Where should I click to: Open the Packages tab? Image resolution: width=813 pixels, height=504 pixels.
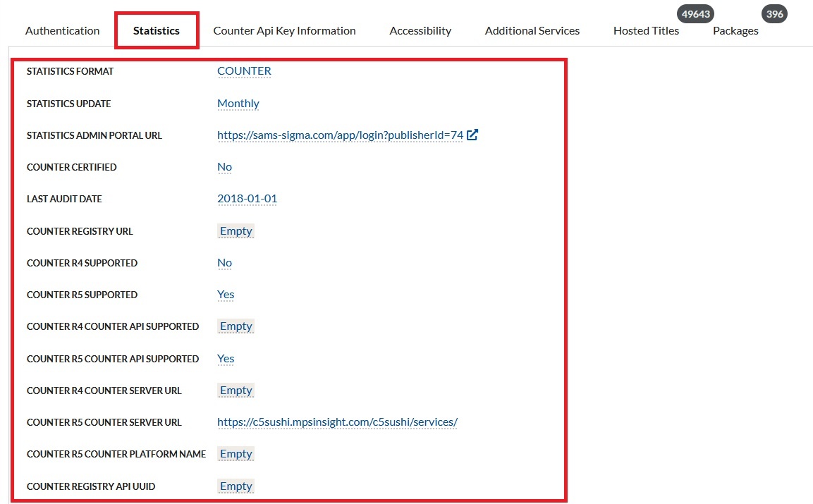coord(735,31)
